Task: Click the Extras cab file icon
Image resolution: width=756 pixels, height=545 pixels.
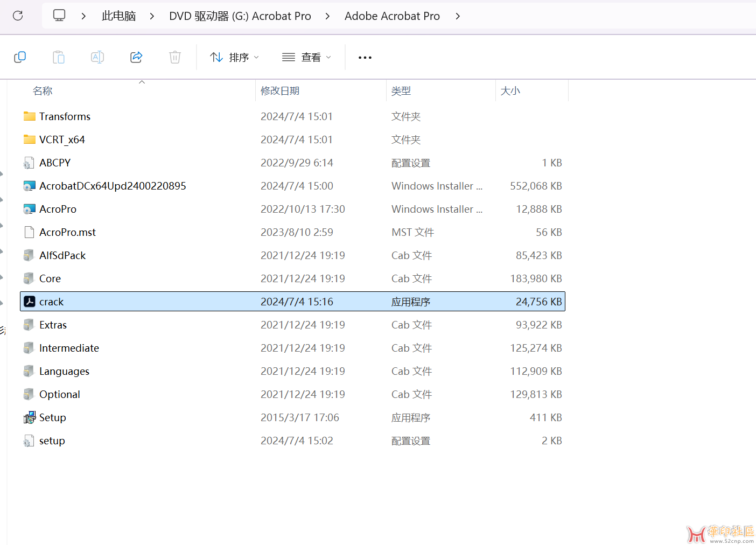Action: point(29,325)
